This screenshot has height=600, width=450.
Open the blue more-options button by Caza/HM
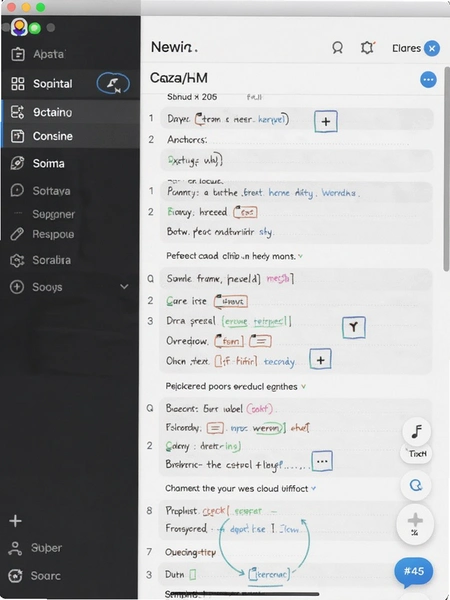pos(428,80)
